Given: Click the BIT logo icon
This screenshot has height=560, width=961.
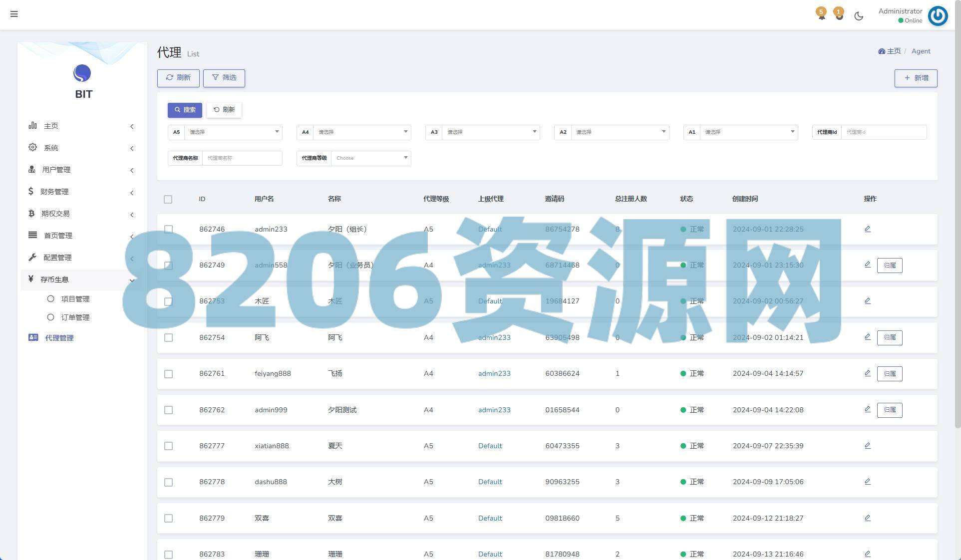Looking at the screenshot, I should (82, 73).
